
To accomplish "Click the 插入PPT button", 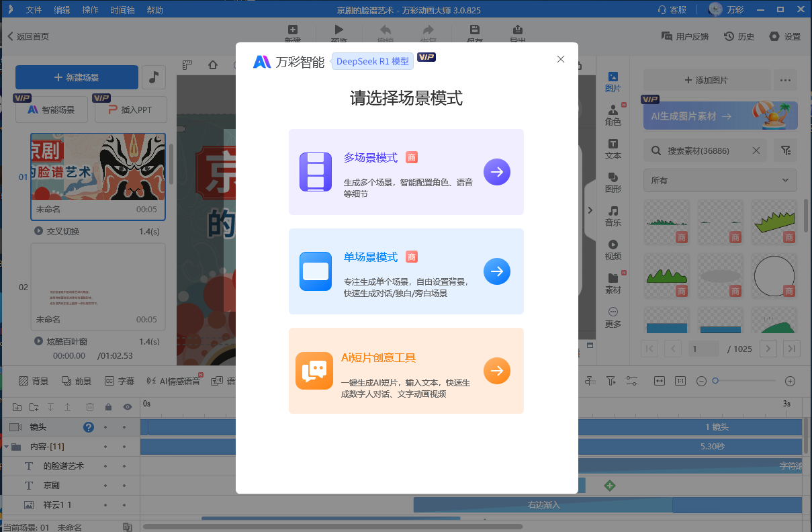I will click(x=131, y=109).
